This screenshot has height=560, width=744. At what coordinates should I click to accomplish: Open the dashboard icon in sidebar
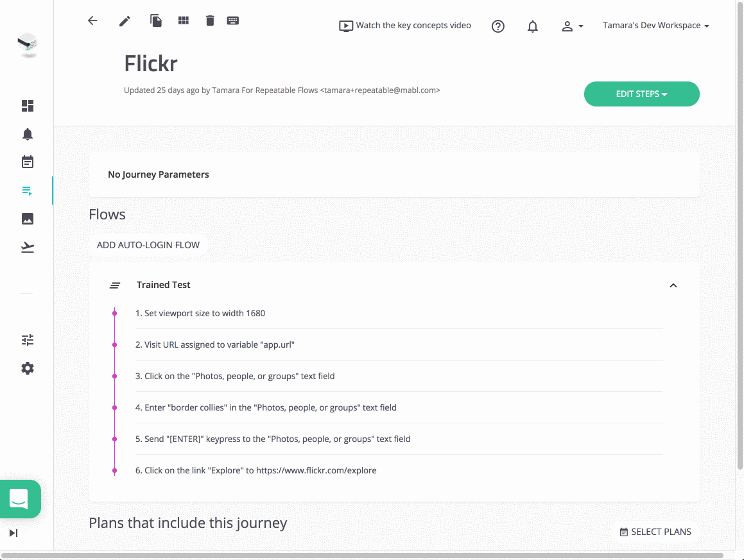tap(28, 106)
